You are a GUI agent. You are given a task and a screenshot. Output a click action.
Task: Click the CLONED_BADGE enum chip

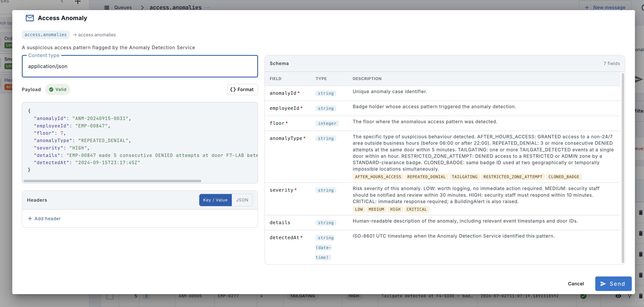564,177
